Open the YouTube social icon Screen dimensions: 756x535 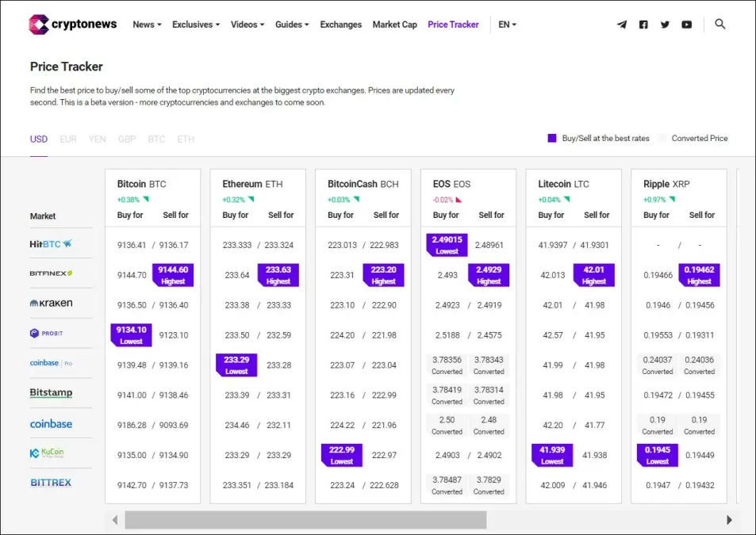[x=686, y=25]
